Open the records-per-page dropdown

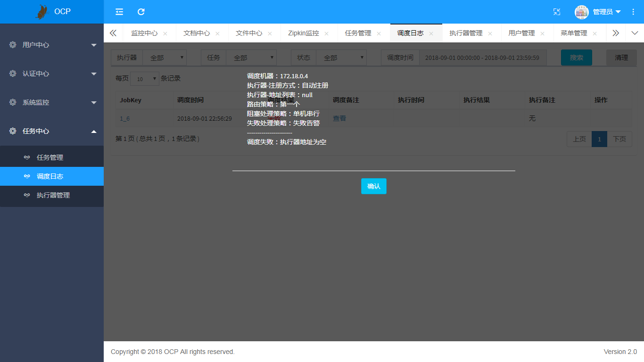145,79
